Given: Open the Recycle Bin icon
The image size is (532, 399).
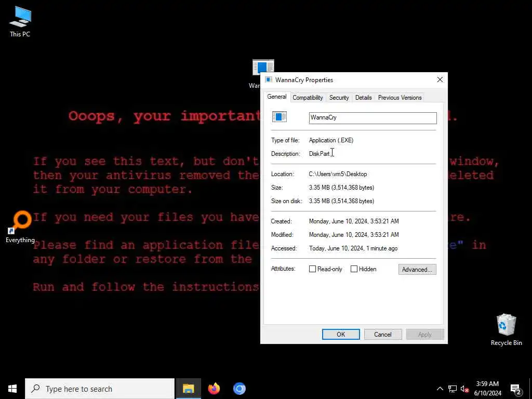Looking at the screenshot, I should click(x=506, y=329).
